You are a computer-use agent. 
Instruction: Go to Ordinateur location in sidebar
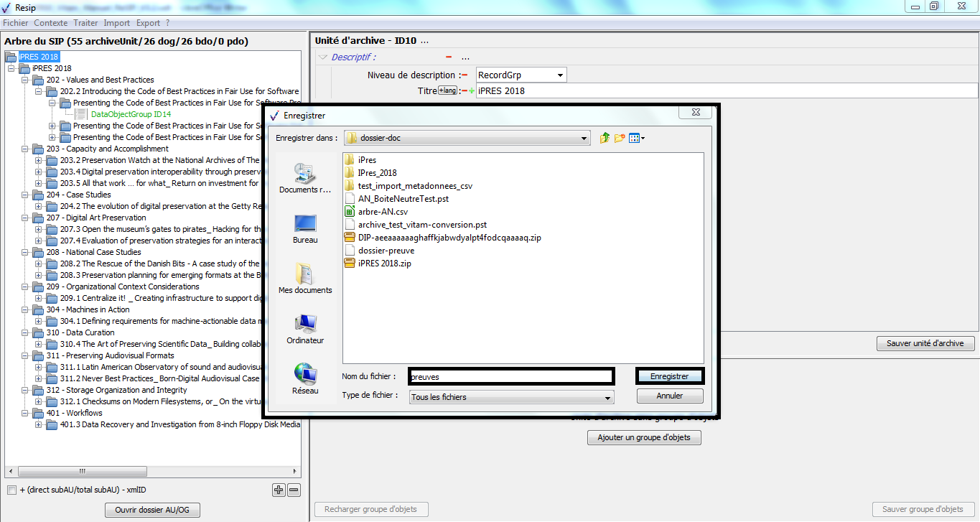click(x=305, y=330)
